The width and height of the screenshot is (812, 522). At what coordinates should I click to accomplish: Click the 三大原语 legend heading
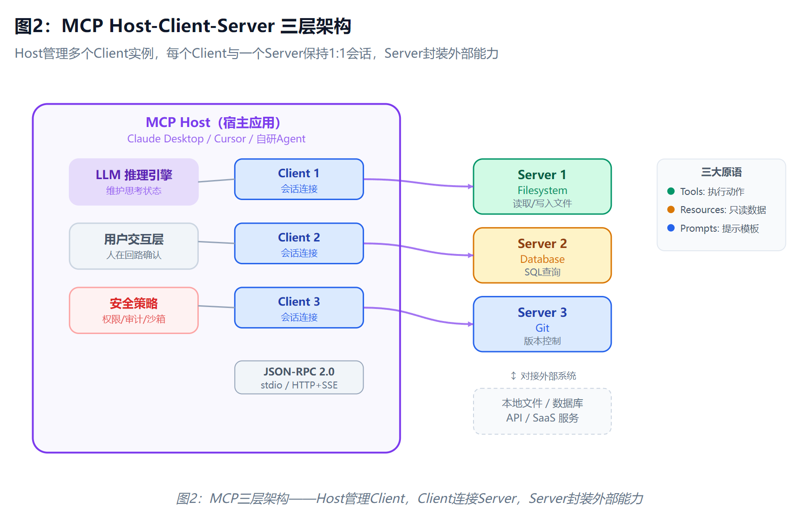(722, 172)
